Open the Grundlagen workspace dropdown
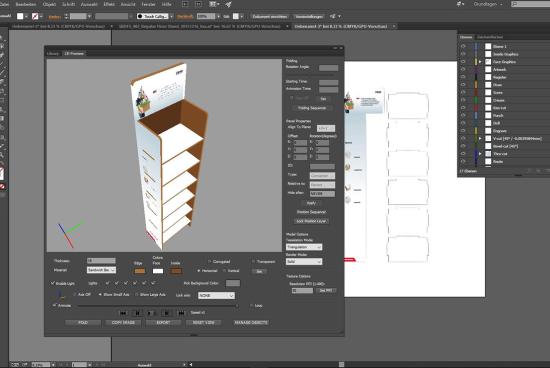This screenshot has height=368, width=550. tap(488, 4)
